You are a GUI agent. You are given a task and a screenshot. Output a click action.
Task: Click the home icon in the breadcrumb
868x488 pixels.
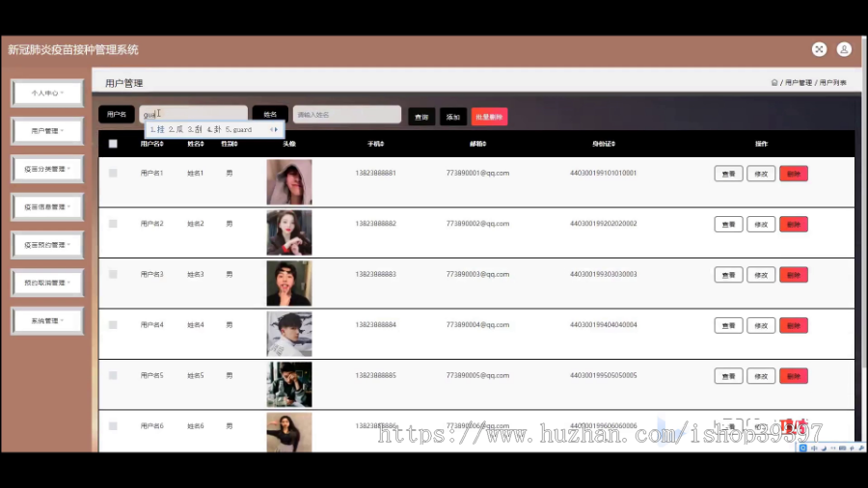(774, 82)
